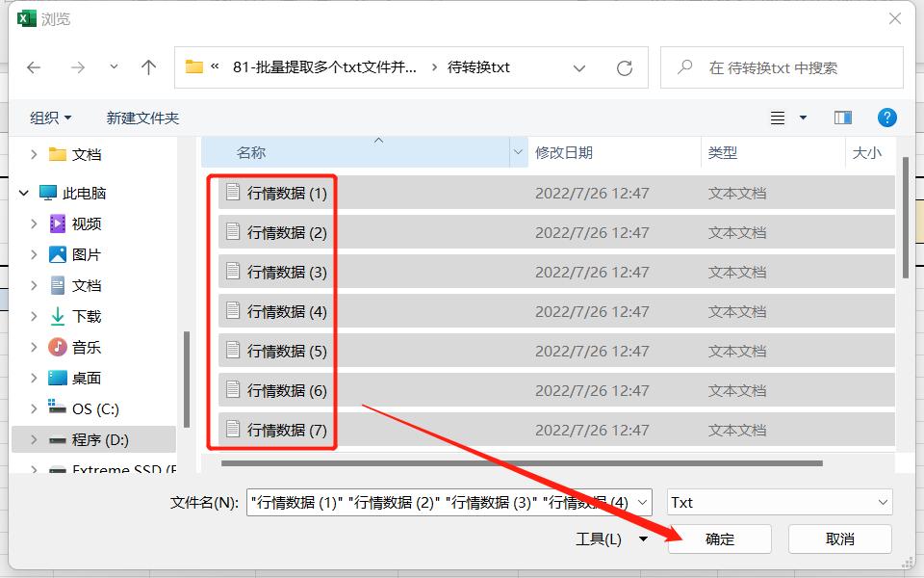Click the search magnifier in the search box
The image size is (924, 578).
click(x=683, y=67)
